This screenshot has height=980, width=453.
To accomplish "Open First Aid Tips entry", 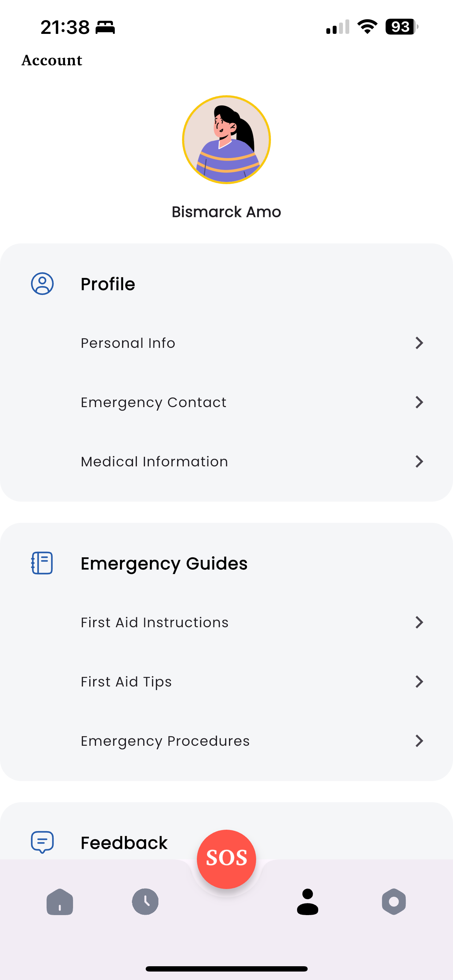I will pos(226,682).
